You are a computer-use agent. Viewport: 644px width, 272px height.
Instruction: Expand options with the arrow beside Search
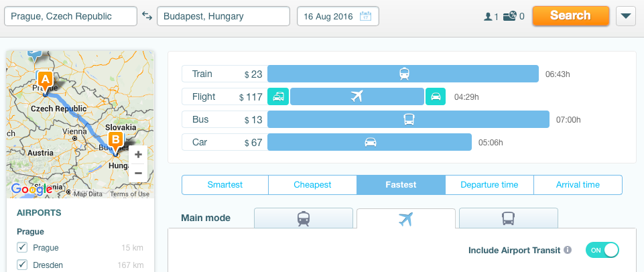(x=625, y=16)
